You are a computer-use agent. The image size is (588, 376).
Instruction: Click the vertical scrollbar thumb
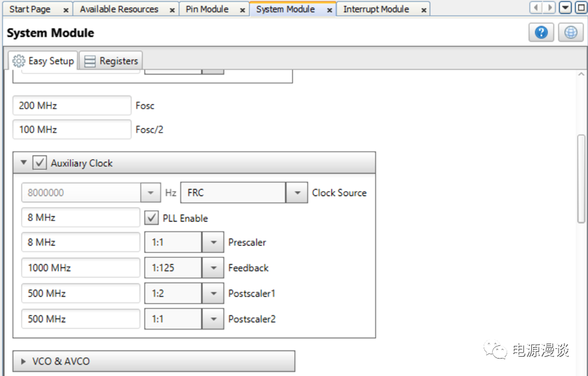coord(581,178)
